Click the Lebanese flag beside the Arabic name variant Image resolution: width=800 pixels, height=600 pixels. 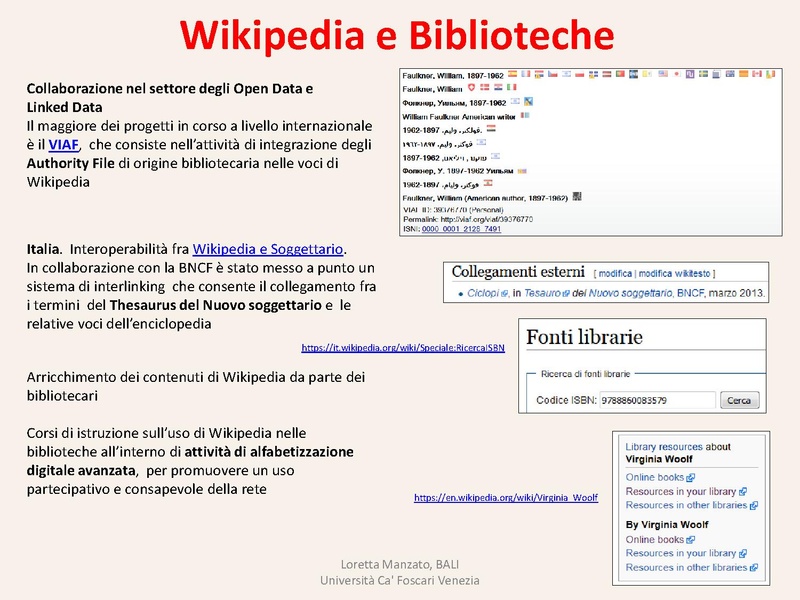coord(490,186)
